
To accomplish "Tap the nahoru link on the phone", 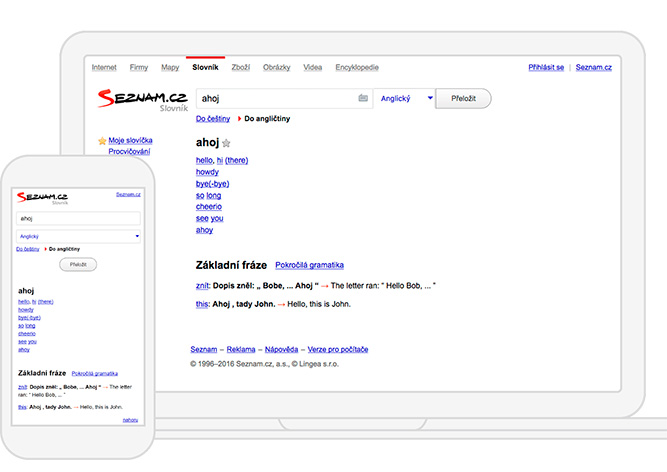I will [130, 420].
